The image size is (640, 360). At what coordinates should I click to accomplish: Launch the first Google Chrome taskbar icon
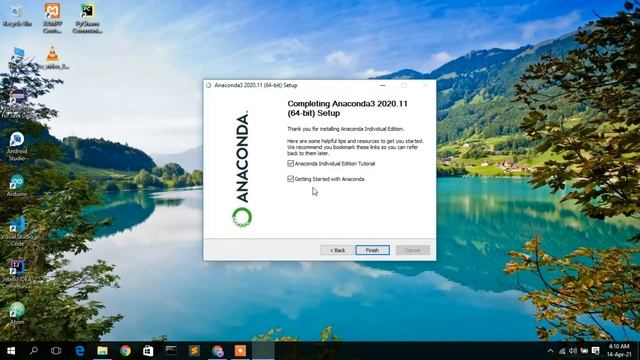point(125,351)
